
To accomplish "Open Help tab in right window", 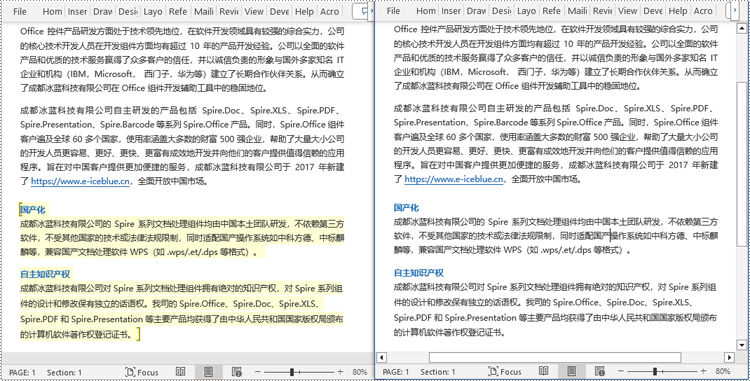I will (x=678, y=11).
